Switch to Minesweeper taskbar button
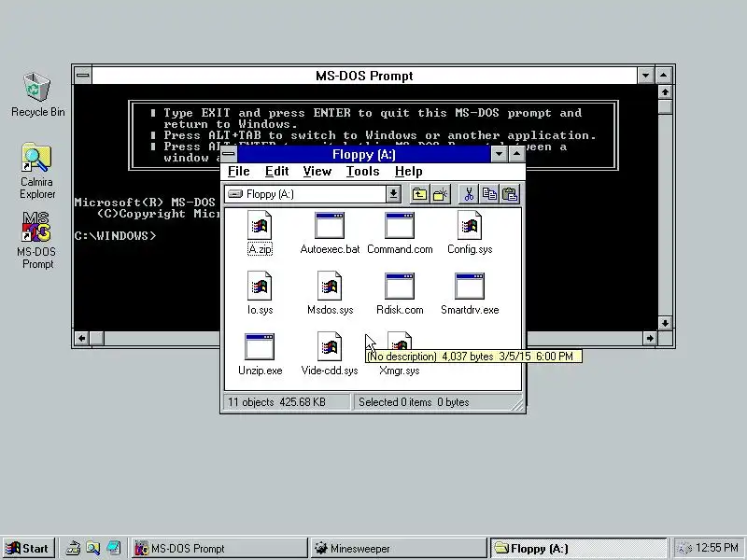This screenshot has width=747, height=560. 399,548
